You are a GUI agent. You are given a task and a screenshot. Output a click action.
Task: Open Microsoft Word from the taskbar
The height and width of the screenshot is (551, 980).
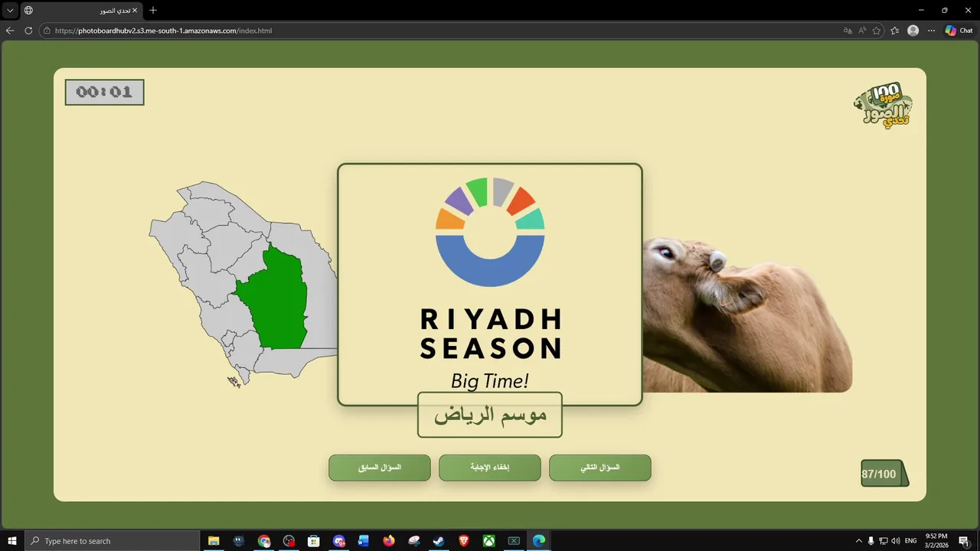coord(364,541)
